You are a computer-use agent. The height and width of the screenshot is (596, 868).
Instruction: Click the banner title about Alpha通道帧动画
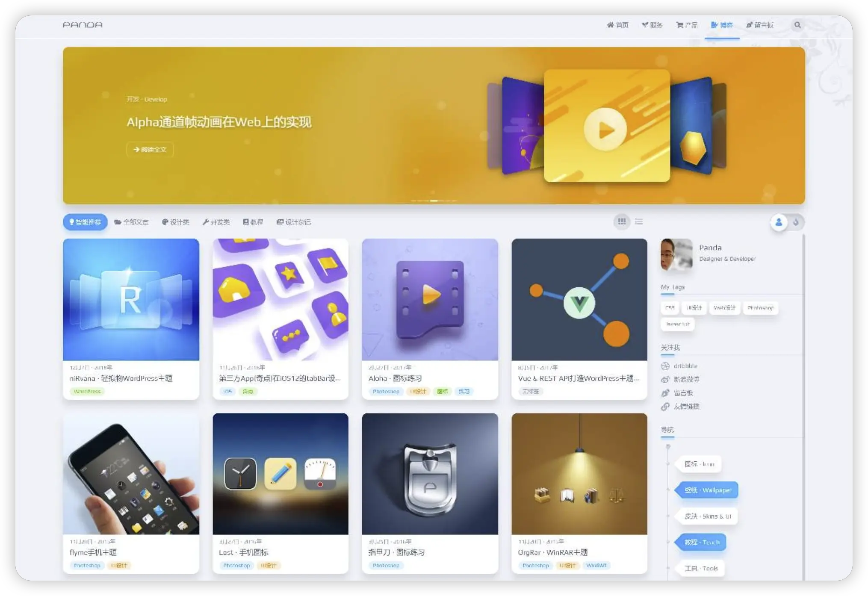coord(219,122)
